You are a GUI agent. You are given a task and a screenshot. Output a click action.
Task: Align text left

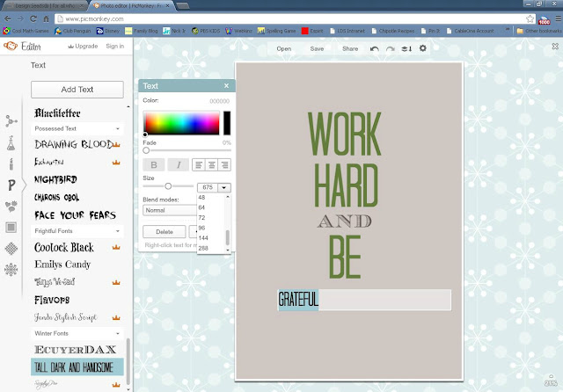pos(199,165)
